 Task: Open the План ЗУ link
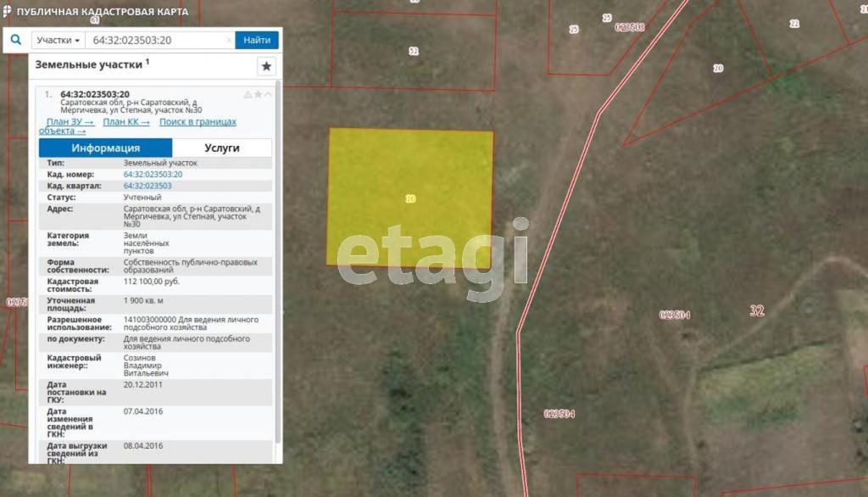(70, 122)
